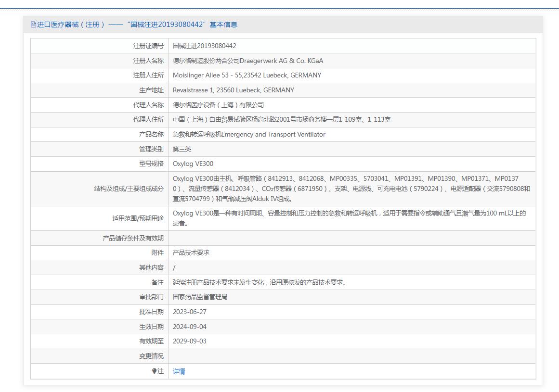Select the approval date 2023-06-27
Screen dimensions: 559x392
tap(189, 312)
